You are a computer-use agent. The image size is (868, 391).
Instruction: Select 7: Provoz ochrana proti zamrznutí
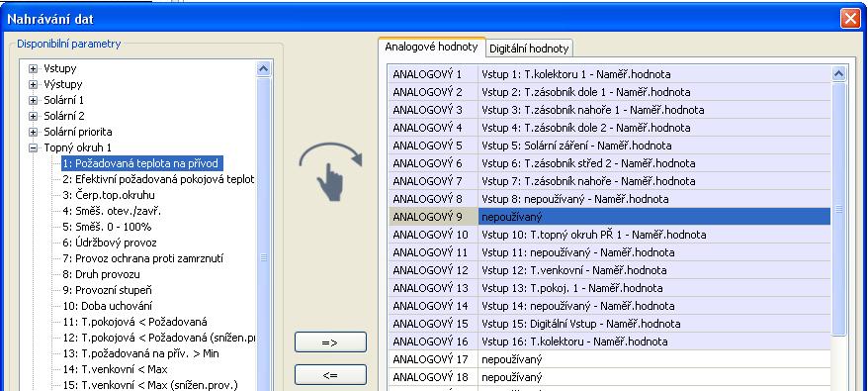(x=142, y=258)
